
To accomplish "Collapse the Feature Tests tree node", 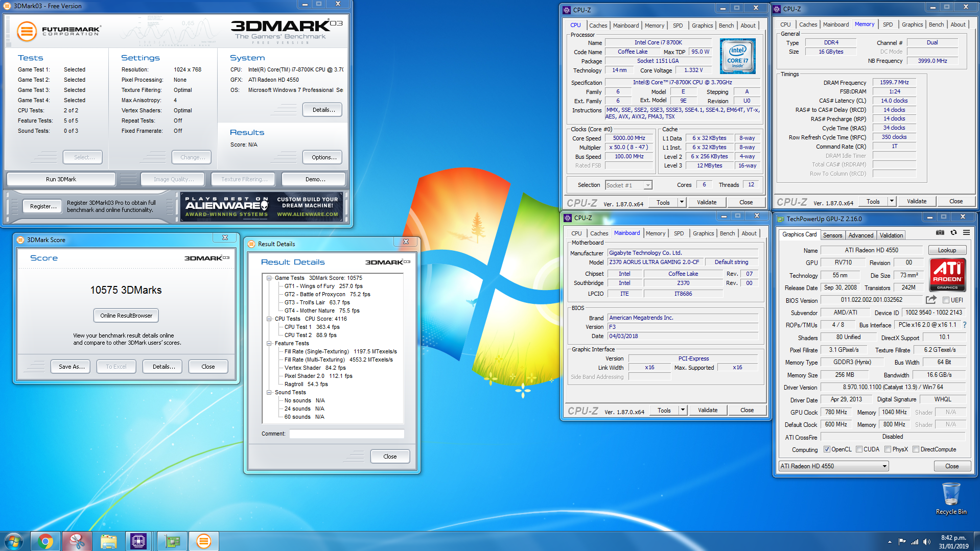I will [x=269, y=343].
